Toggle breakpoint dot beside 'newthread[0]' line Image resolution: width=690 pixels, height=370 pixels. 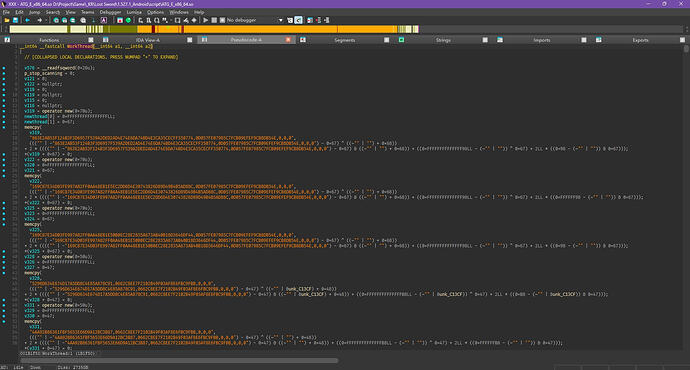point(4,117)
